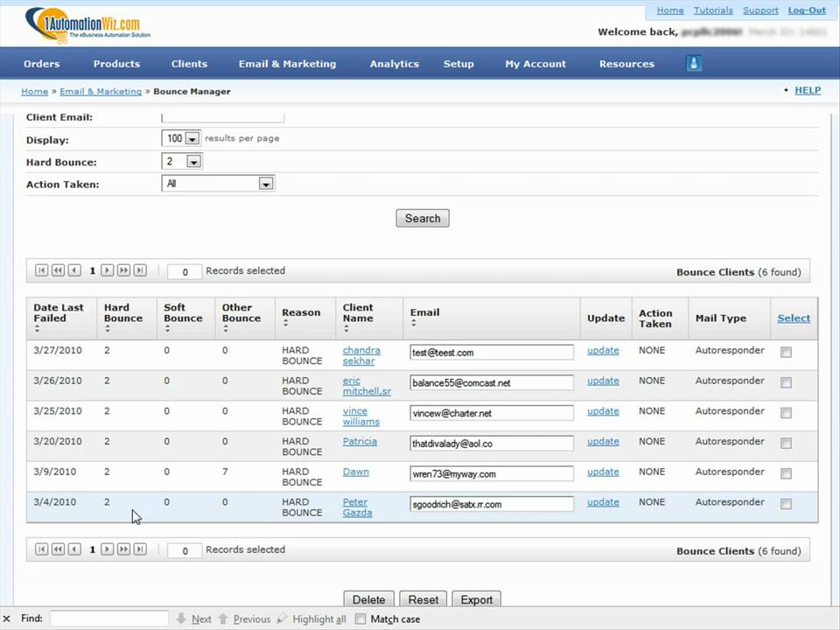
Task: Click the Log-Out link
Action: coord(807,10)
